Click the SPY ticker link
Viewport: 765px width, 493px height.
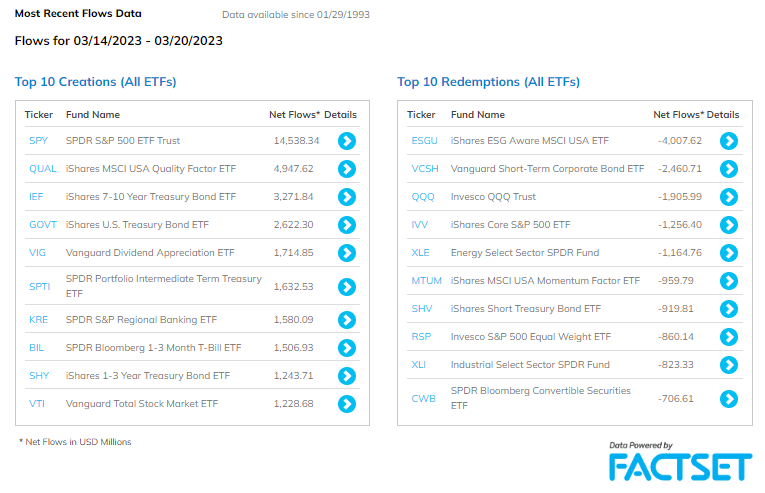click(x=38, y=141)
